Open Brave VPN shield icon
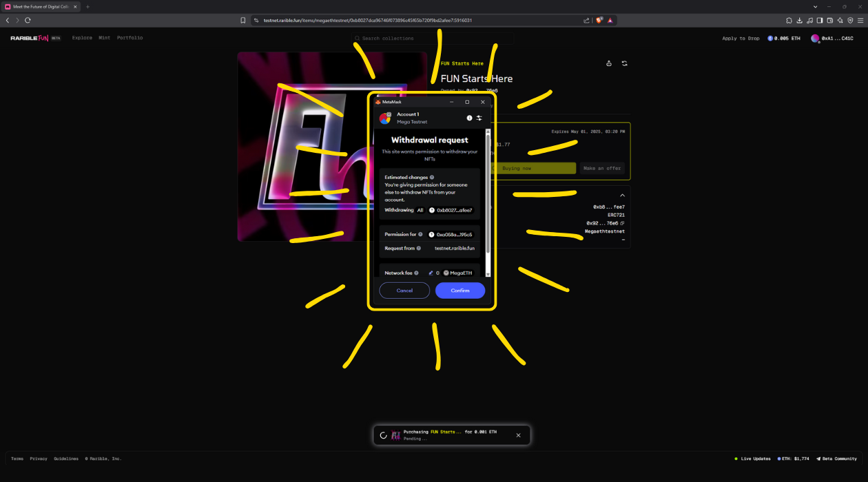Viewport: 868px width, 482px height. coord(851,20)
